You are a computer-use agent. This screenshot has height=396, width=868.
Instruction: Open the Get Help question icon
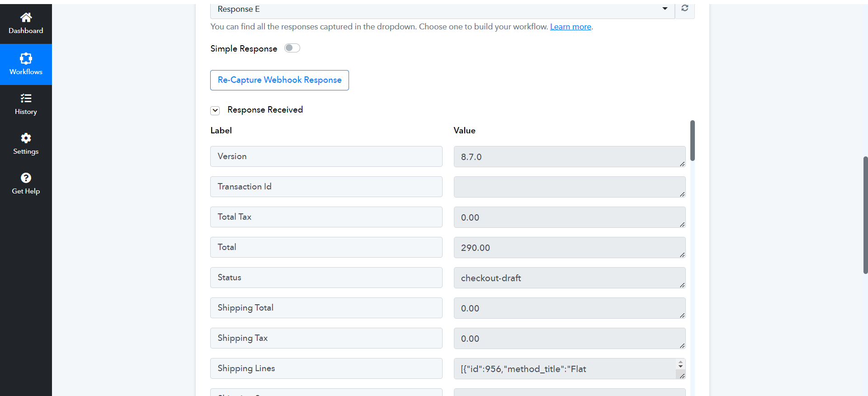26,178
